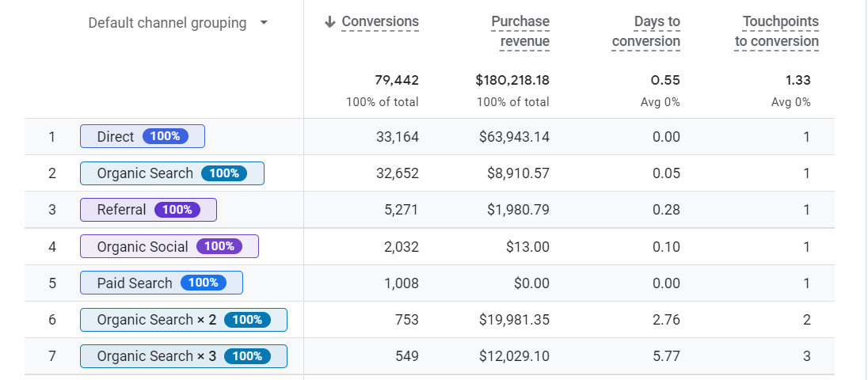The width and height of the screenshot is (868, 380).
Task: Select the Direct channel path chip
Action: pyautogui.click(x=143, y=136)
